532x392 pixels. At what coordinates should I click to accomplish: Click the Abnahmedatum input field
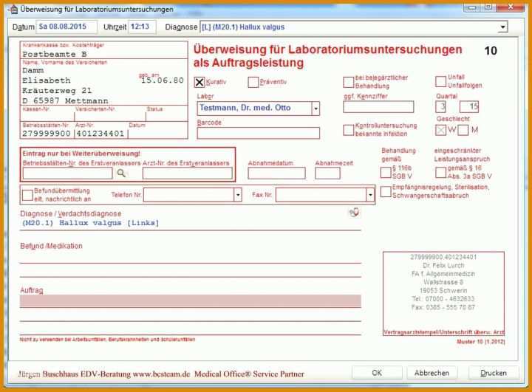(276, 173)
